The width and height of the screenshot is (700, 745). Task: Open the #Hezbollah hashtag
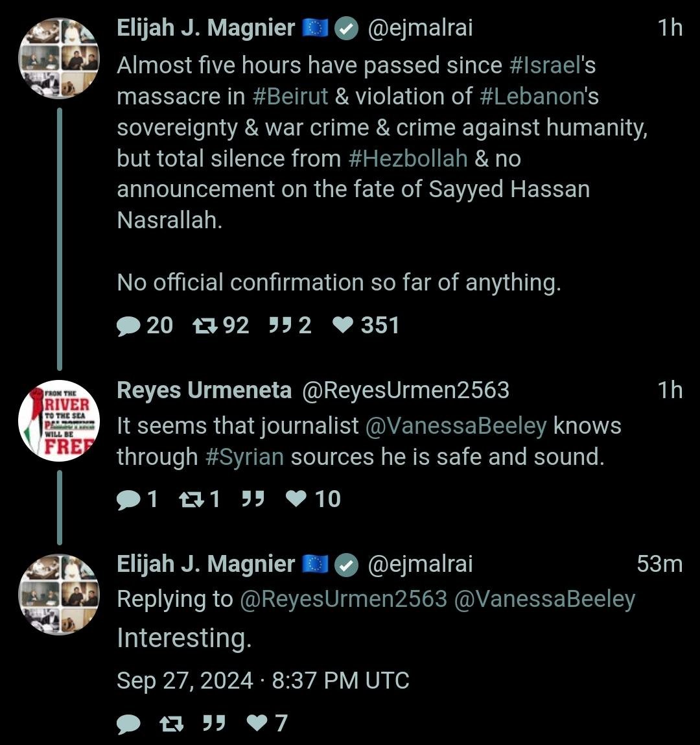pos(408,159)
